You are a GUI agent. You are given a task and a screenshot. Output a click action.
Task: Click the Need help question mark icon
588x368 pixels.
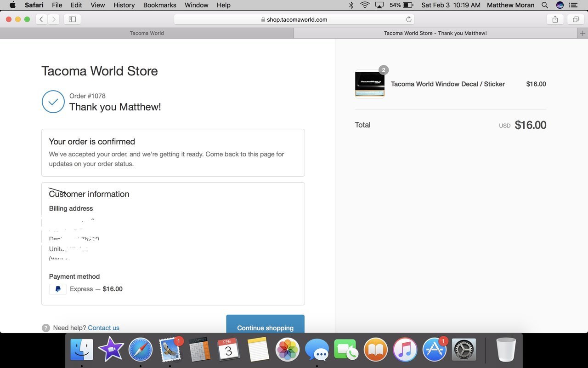click(x=46, y=328)
